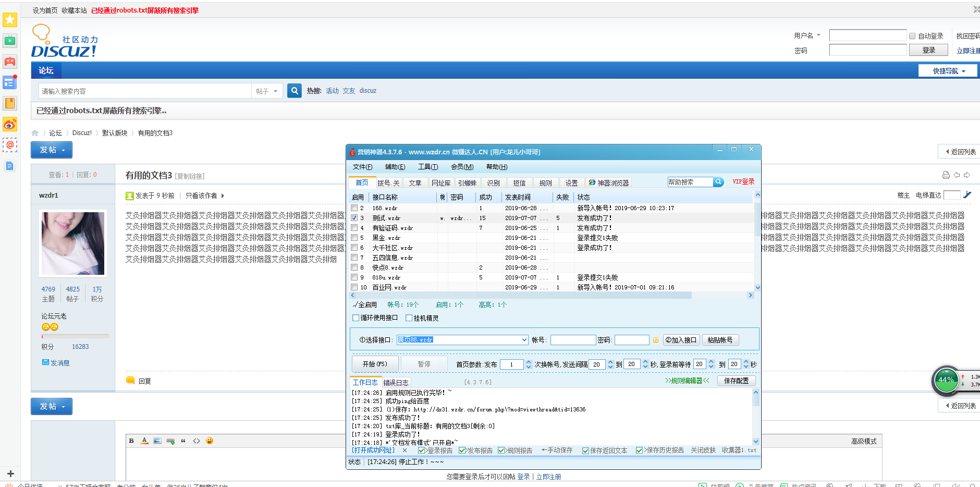Click the 发消息 envelope icon
Image resolution: width=980 pixels, height=487 pixels.
pyautogui.click(x=46, y=362)
